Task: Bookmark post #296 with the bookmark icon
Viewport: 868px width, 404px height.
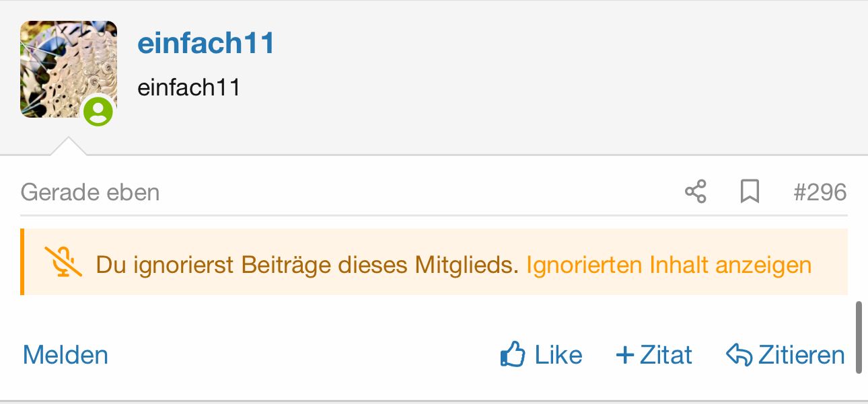Action: point(750,192)
